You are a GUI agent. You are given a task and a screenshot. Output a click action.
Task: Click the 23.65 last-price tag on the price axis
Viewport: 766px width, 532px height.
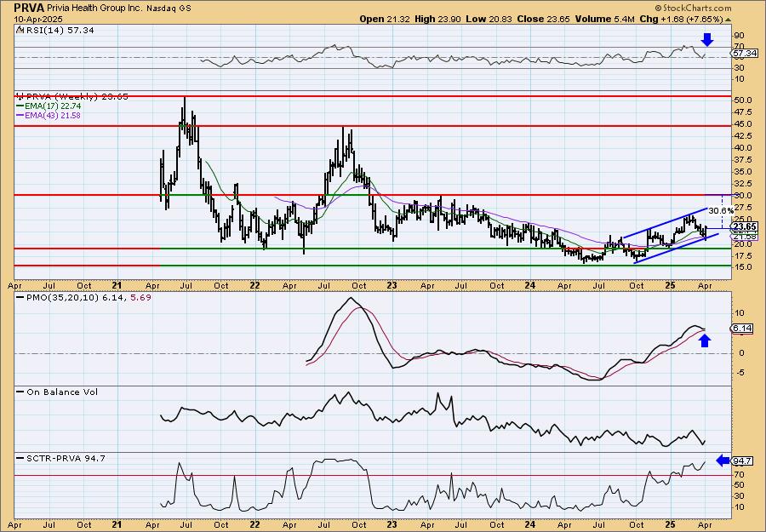(745, 227)
